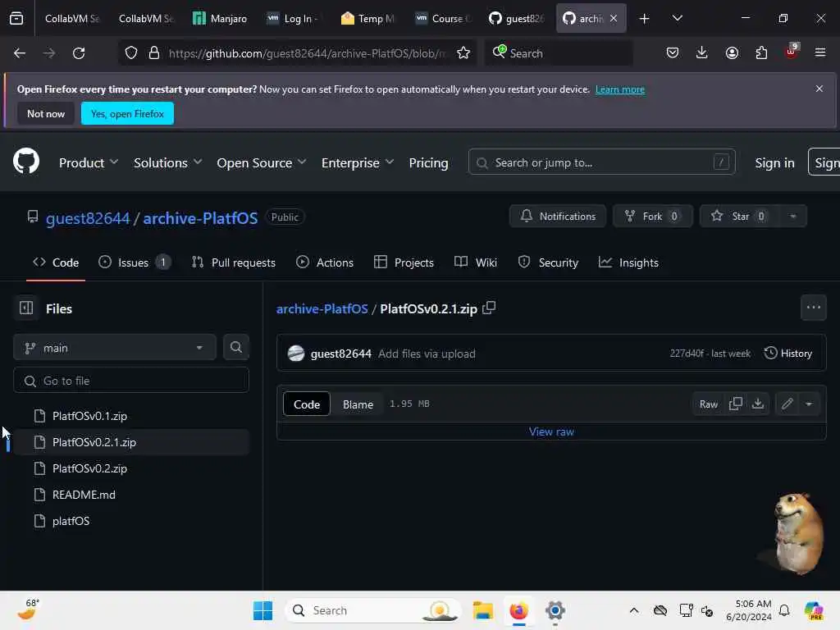Image resolution: width=840 pixels, height=630 pixels.
Task: Open the Firefox account icon
Action: (x=732, y=53)
